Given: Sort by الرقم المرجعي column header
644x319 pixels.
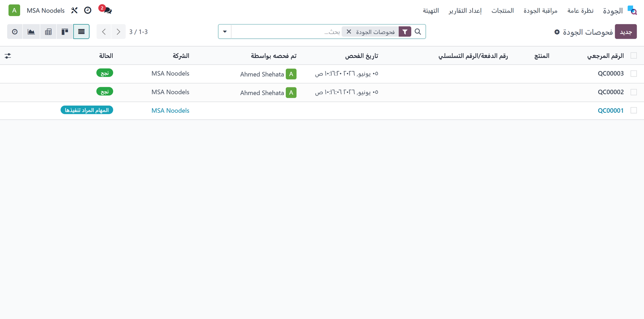Looking at the screenshot, I should coord(605,56).
